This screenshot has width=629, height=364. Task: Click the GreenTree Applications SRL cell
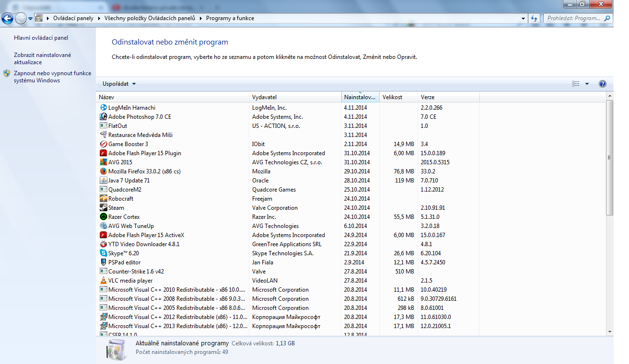(x=287, y=244)
